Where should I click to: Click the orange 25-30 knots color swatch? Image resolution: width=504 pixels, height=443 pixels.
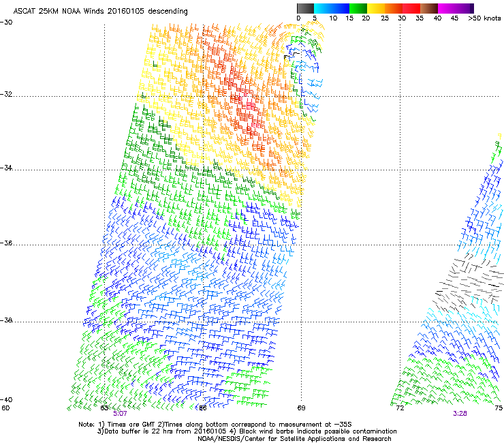pyautogui.click(x=394, y=8)
